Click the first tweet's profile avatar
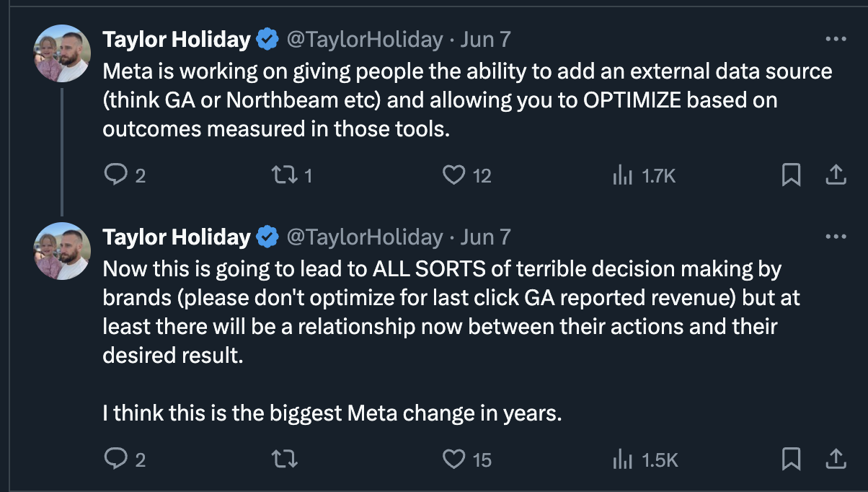 pos(61,54)
